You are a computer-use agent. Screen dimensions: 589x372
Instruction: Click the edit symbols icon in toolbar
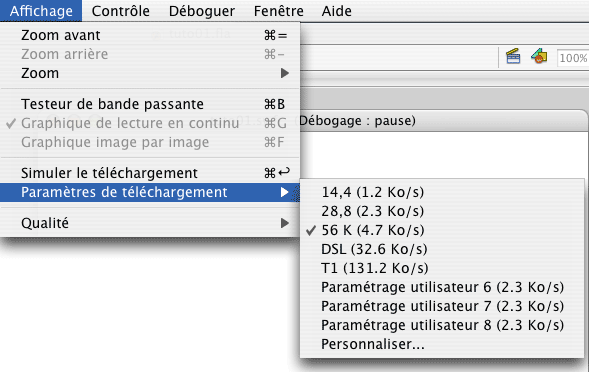[x=539, y=56]
